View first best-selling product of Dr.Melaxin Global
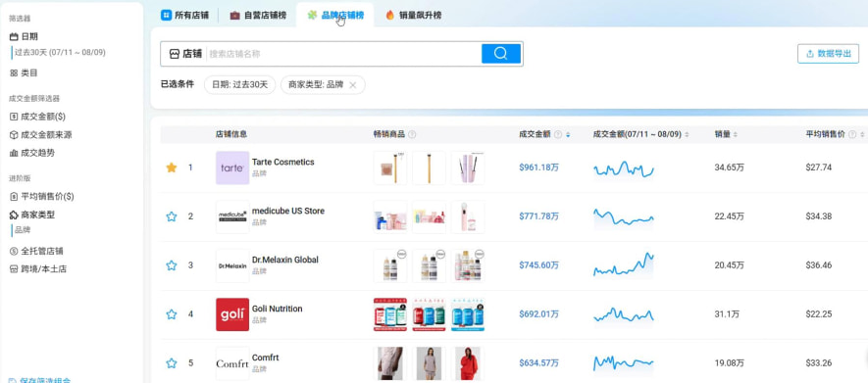868x383 pixels. coord(390,265)
